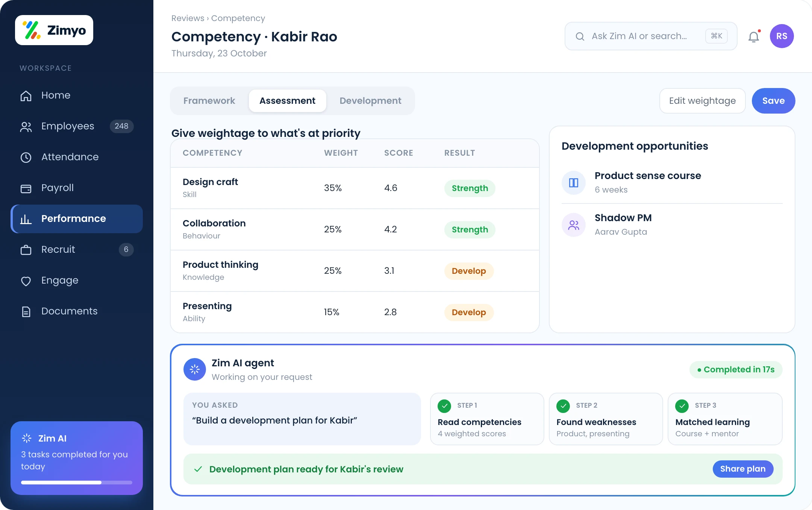Click the Employees people icon
The image size is (812, 510).
pyautogui.click(x=26, y=126)
